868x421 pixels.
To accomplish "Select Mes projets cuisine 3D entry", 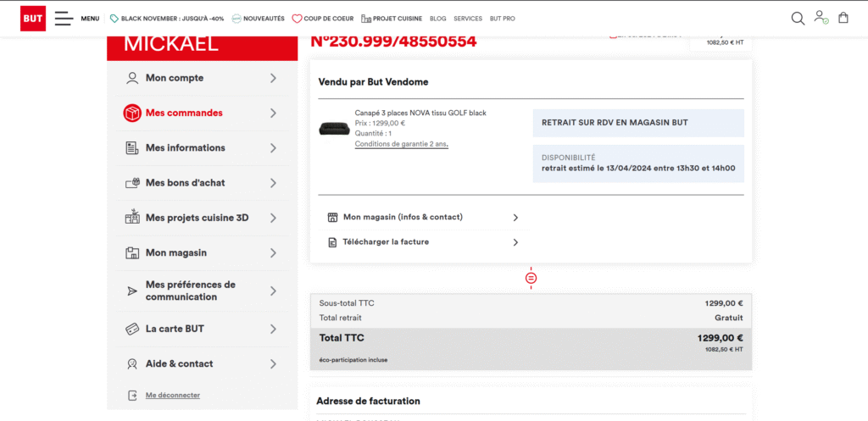I will (197, 218).
